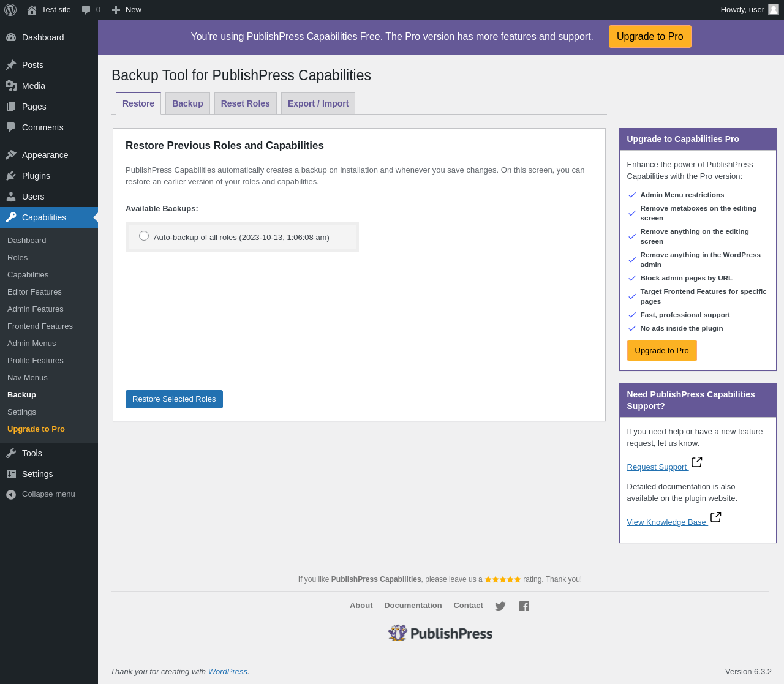Open the Request Support link
Screen dimensions: 784x684
coord(657,467)
